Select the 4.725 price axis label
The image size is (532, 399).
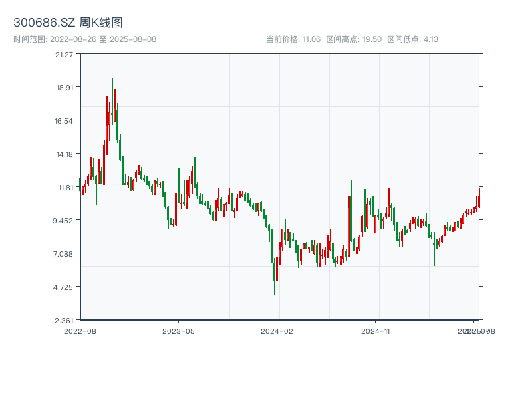(x=65, y=287)
